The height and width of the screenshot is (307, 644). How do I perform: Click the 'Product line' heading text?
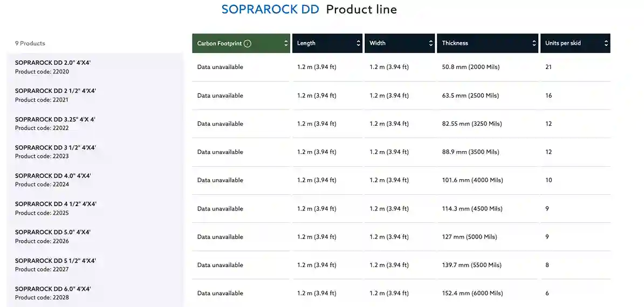click(x=361, y=10)
